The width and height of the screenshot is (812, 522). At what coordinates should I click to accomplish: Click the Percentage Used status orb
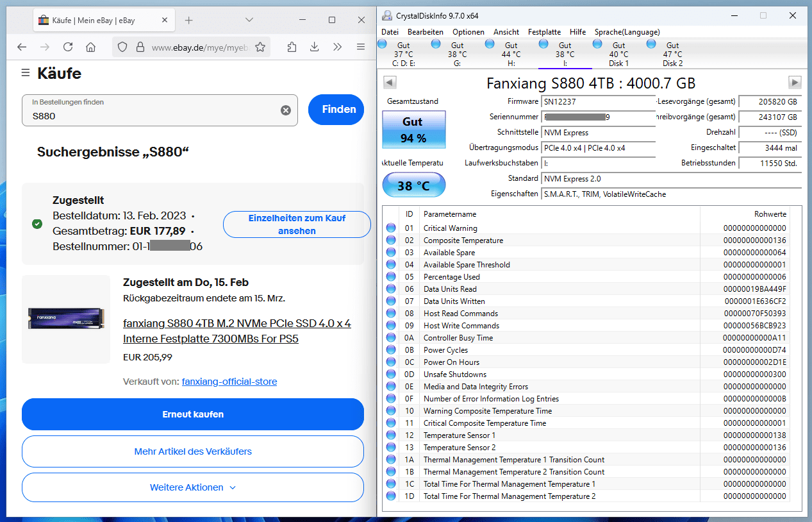pyautogui.click(x=391, y=277)
